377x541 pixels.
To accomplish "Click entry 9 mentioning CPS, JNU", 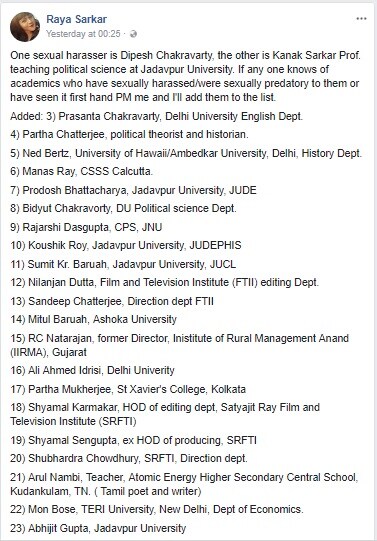I will [86, 227].
